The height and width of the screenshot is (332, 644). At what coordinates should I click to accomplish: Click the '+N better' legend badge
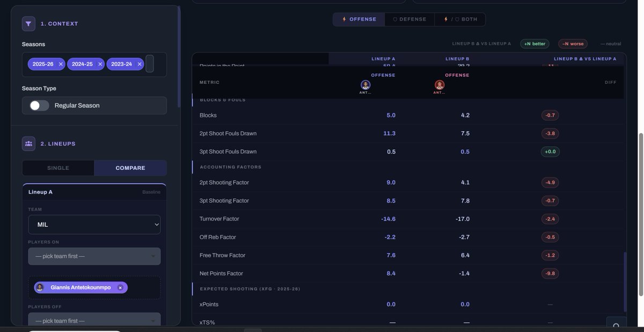coord(535,44)
